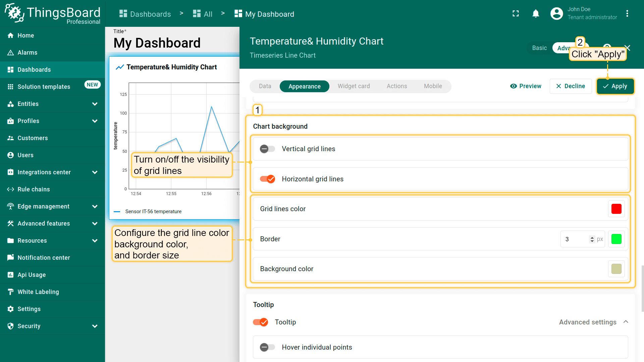644x362 pixels.
Task: Switch to the Widget card tab
Action: pyautogui.click(x=354, y=86)
